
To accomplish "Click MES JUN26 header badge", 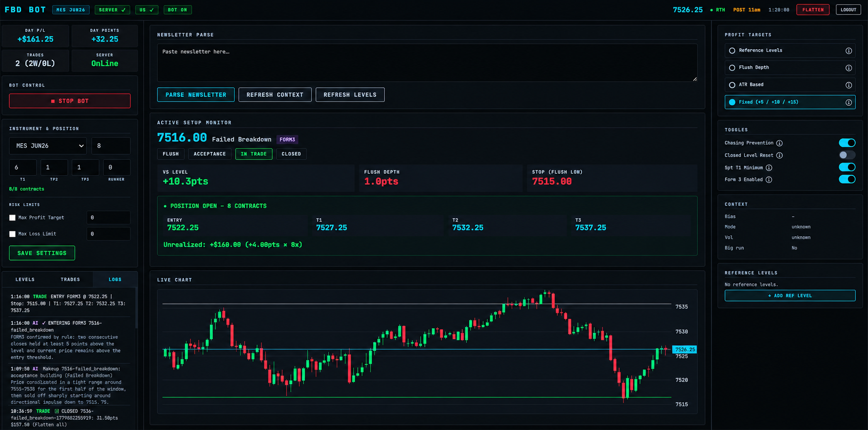I will point(71,10).
